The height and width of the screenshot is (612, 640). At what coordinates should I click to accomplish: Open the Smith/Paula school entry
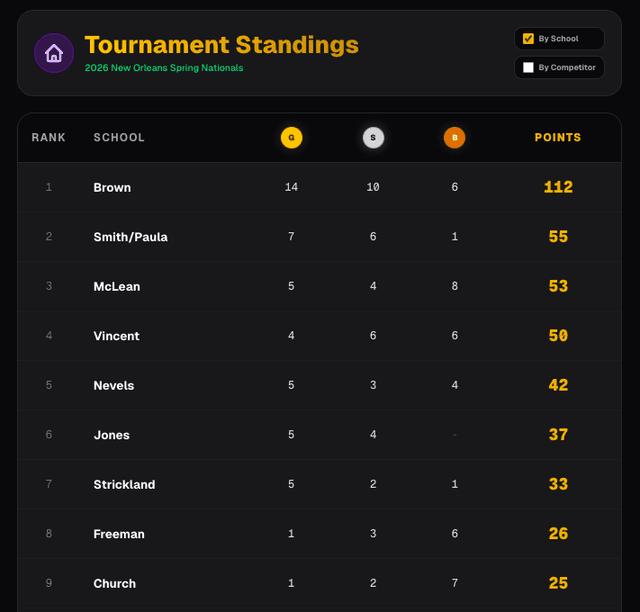(x=130, y=237)
